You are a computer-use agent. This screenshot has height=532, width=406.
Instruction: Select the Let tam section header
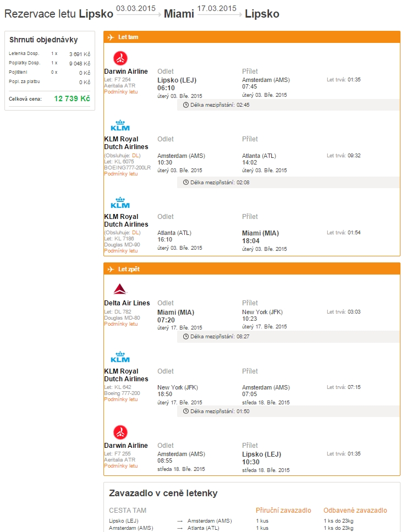[x=251, y=37]
